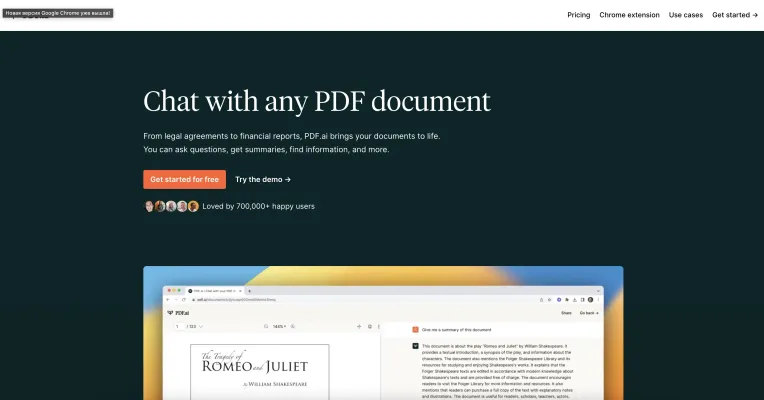Click the line From legal agreements to financial reports
Image resolution: width=764 pixels, height=400 pixels.
tap(291, 136)
